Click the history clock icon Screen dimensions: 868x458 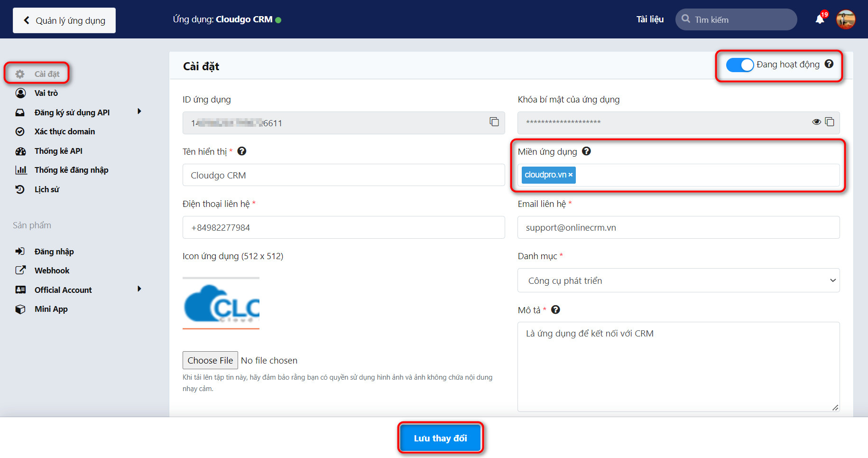click(x=20, y=189)
